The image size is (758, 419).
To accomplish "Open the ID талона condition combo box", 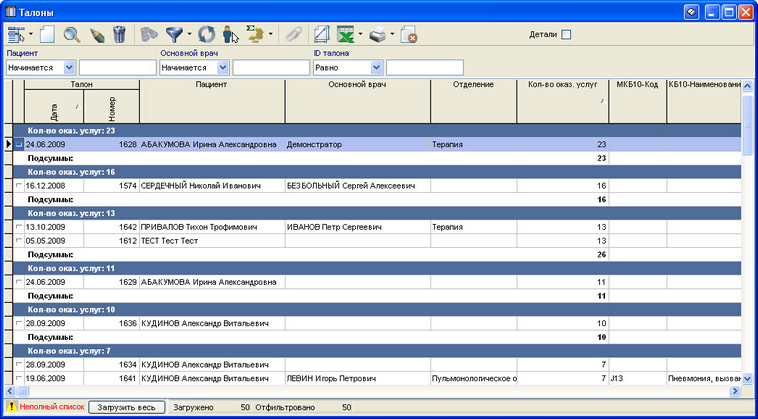I will 348,68.
